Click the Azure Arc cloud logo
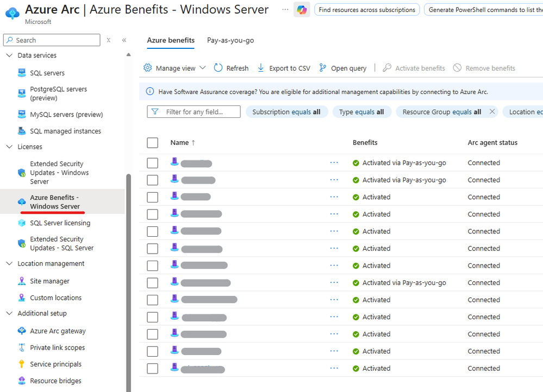This screenshot has width=543, height=392. pos(12,13)
